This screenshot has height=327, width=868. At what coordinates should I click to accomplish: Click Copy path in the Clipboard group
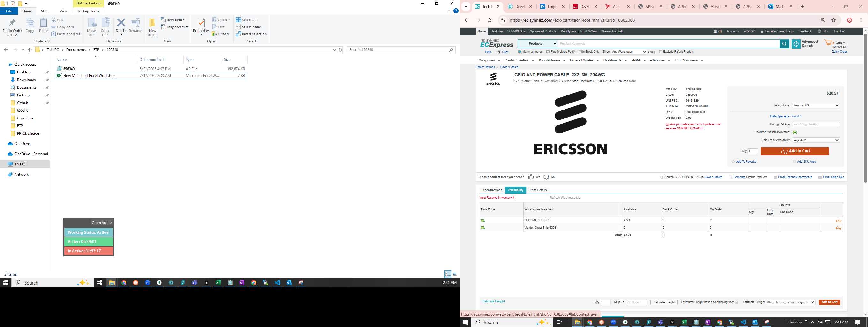(63, 27)
